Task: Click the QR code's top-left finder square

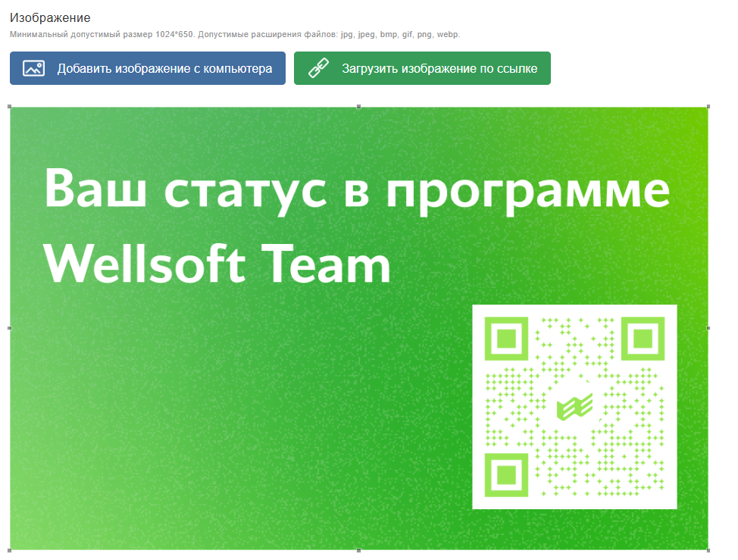Action: [505, 337]
